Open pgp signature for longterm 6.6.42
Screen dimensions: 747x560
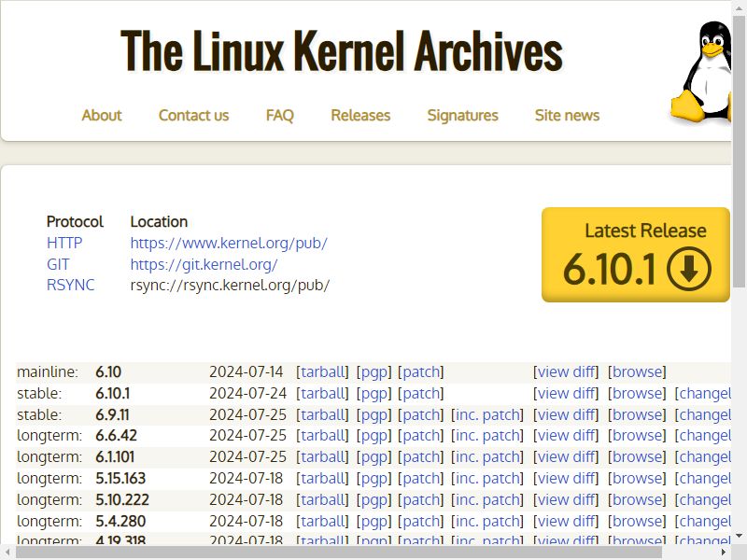click(x=374, y=436)
